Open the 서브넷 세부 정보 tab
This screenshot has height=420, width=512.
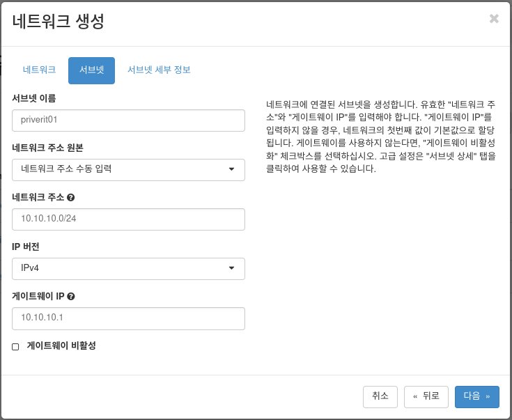point(159,70)
